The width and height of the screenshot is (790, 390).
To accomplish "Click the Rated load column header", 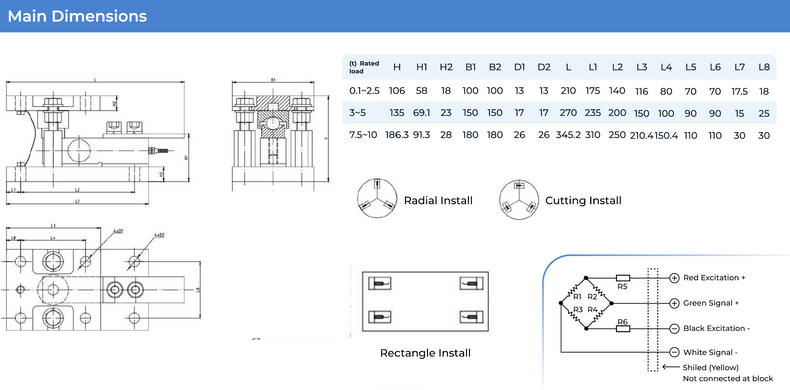I will [364, 67].
